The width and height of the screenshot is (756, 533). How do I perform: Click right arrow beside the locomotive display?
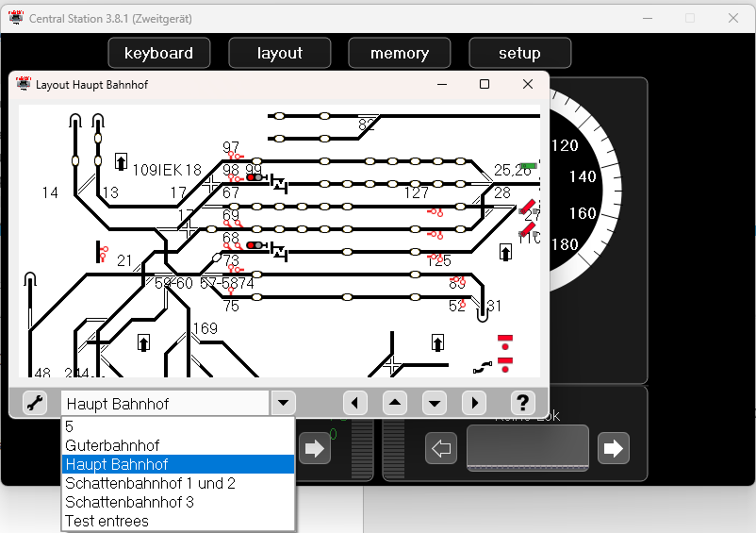(614, 448)
